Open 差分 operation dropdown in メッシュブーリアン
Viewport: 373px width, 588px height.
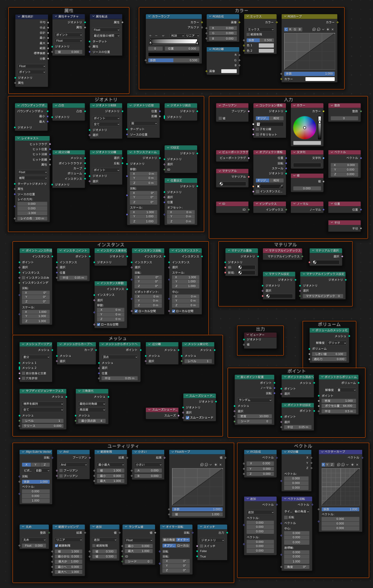pyautogui.click(x=36, y=357)
